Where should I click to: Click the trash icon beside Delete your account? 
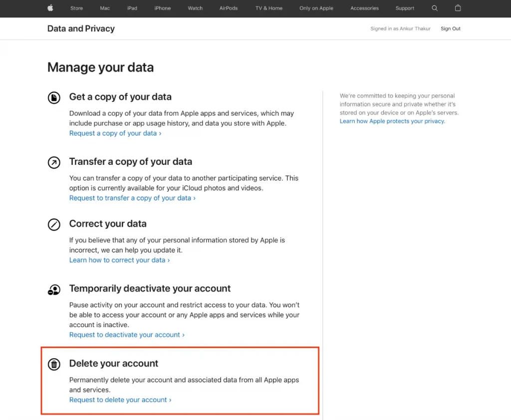pyautogui.click(x=54, y=364)
